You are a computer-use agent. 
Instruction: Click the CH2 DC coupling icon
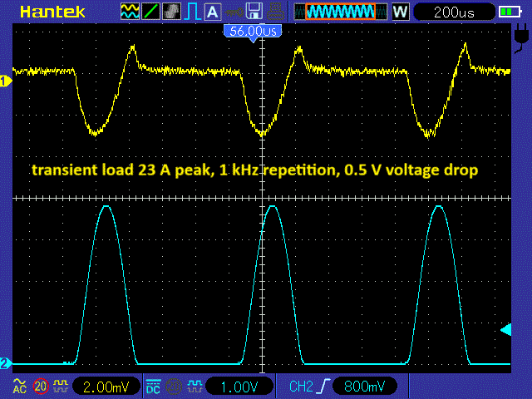[153, 386]
